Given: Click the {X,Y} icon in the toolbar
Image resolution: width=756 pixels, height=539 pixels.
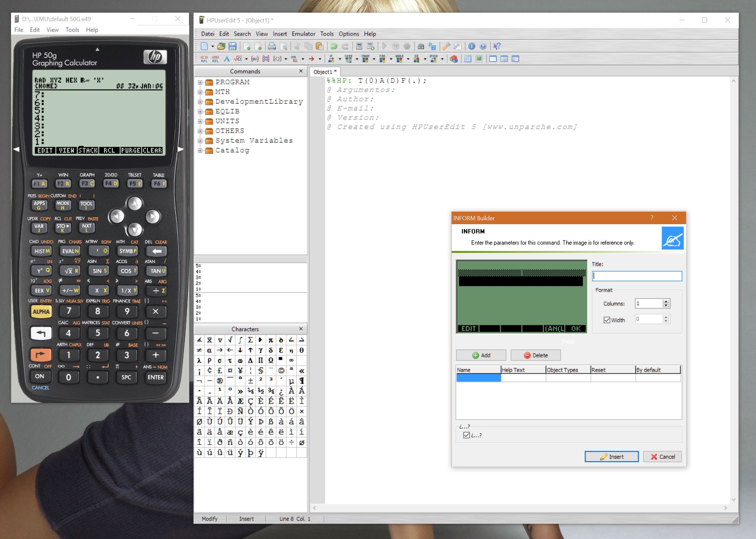Looking at the screenshot, I should pyautogui.click(x=277, y=59).
